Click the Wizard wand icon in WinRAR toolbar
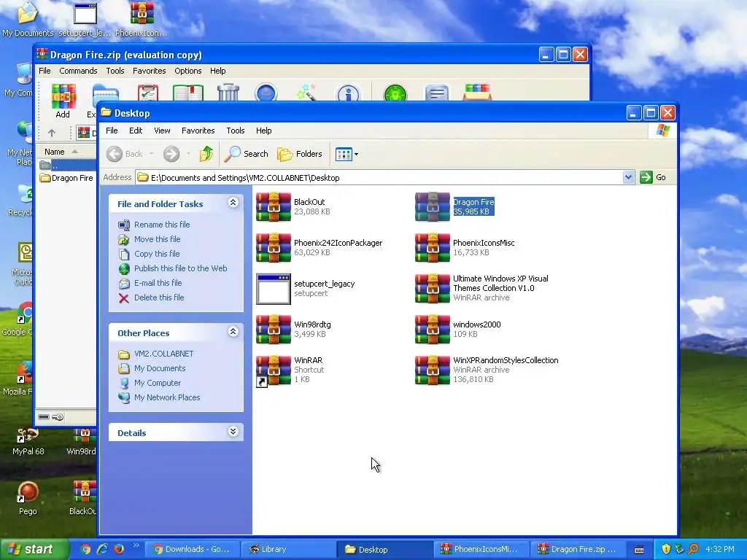The image size is (747, 560). (x=307, y=92)
